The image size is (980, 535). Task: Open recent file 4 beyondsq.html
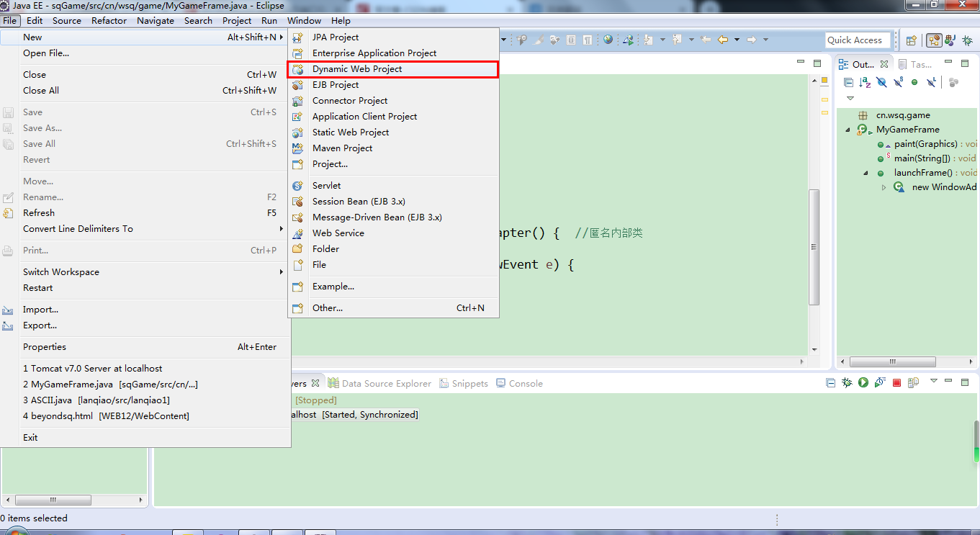pyautogui.click(x=145, y=415)
